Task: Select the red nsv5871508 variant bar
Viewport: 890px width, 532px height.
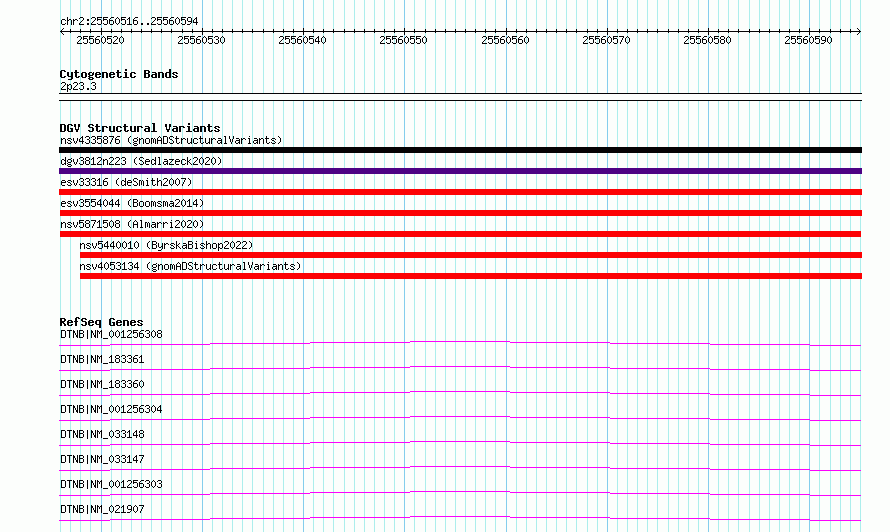Action: (460, 234)
